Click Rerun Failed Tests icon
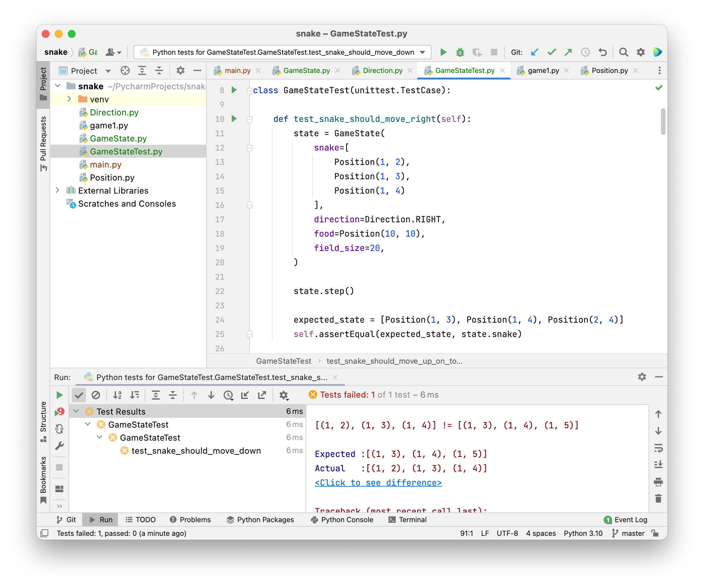Image resolution: width=704 pixels, height=588 pixels. (x=60, y=412)
